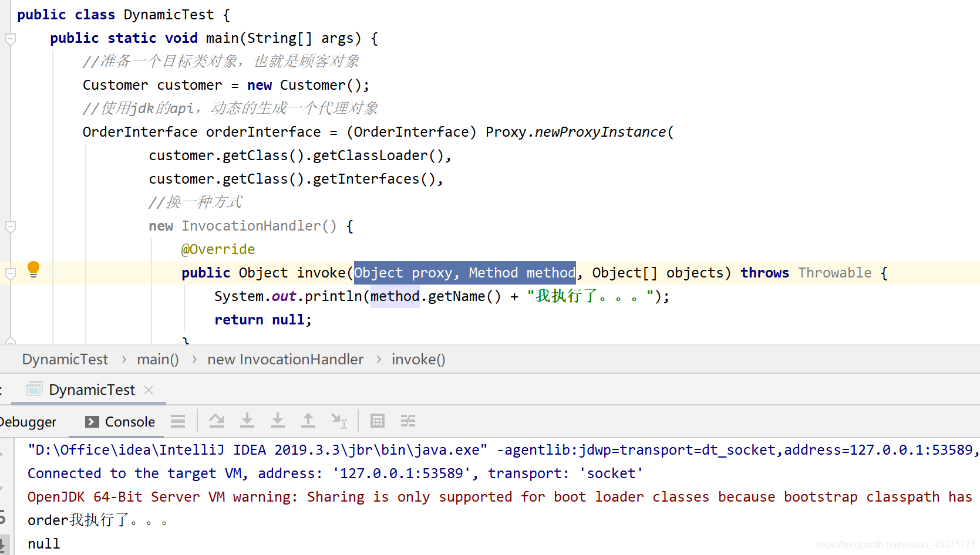This screenshot has height=555, width=980.
Task: Click main() in the breadcrumb bar
Action: tap(158, 360)
